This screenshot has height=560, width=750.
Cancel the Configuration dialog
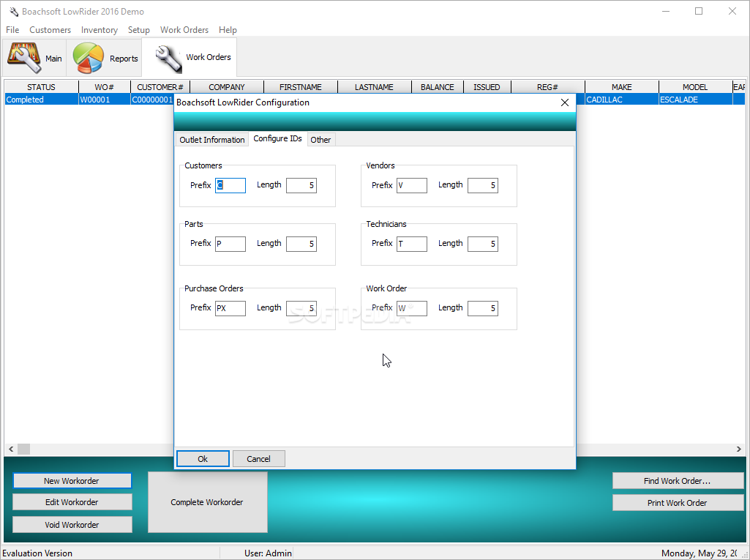[259, 458]
